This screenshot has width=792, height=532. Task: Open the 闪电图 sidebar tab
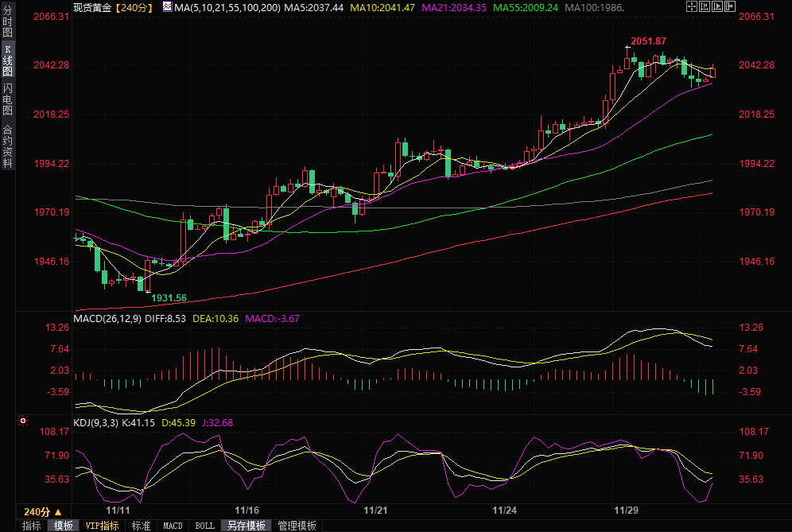[7, 99]
